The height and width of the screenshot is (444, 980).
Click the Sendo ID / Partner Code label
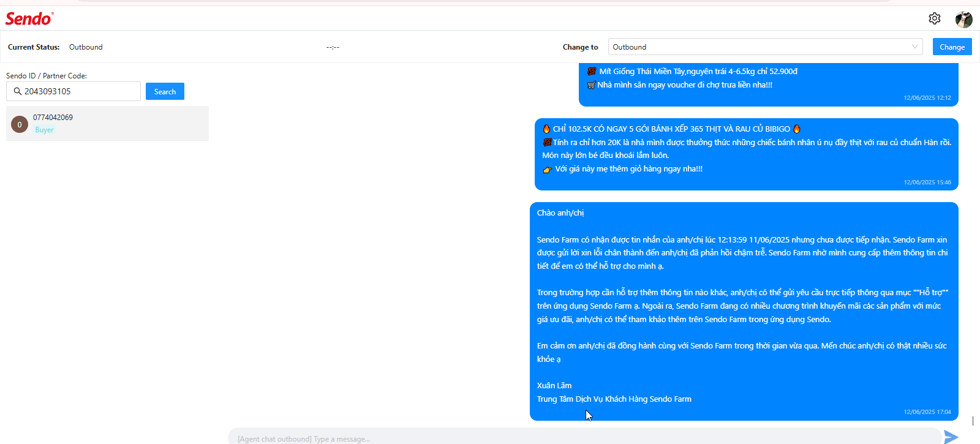pos(47,76)
